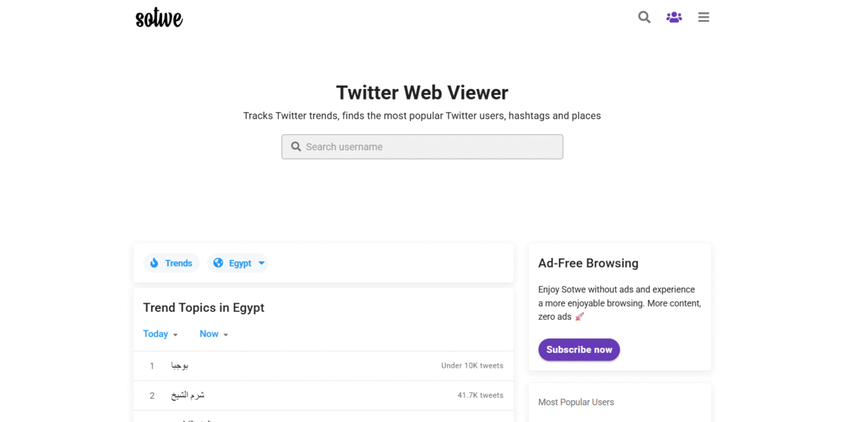Open trend number 1 topic link

[x=180, y=366]
